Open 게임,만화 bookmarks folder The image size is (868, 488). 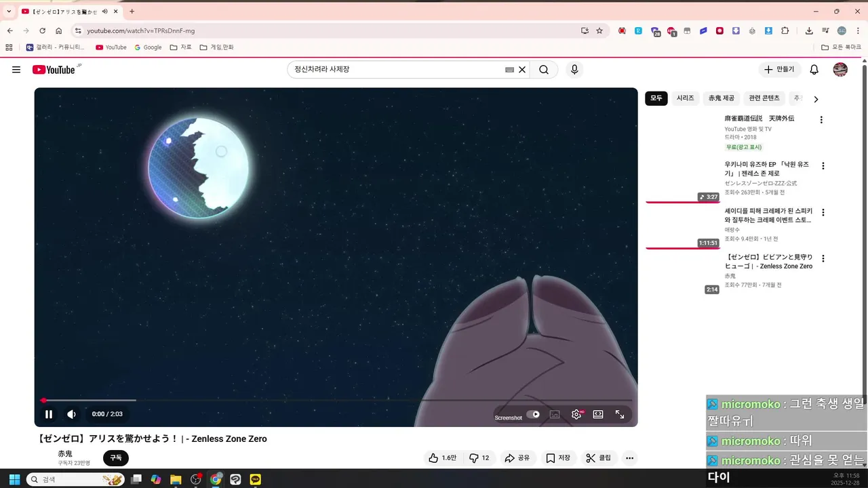216,47
